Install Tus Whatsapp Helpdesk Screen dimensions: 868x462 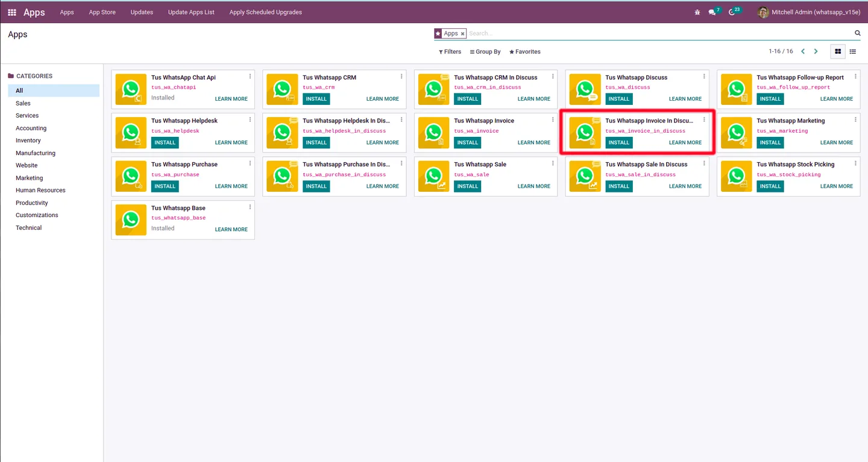[165, 142]
